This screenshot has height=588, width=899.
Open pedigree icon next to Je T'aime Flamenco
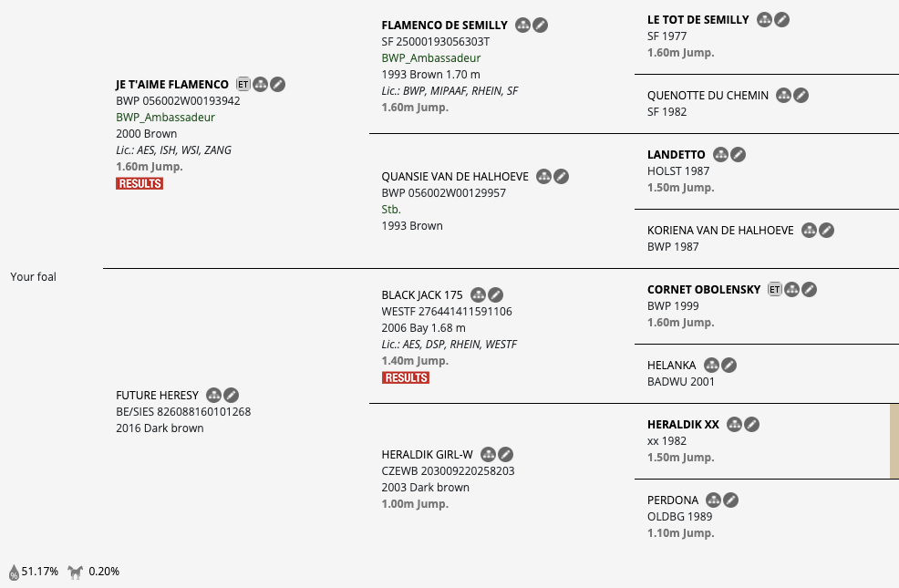(x=261, y=85)
